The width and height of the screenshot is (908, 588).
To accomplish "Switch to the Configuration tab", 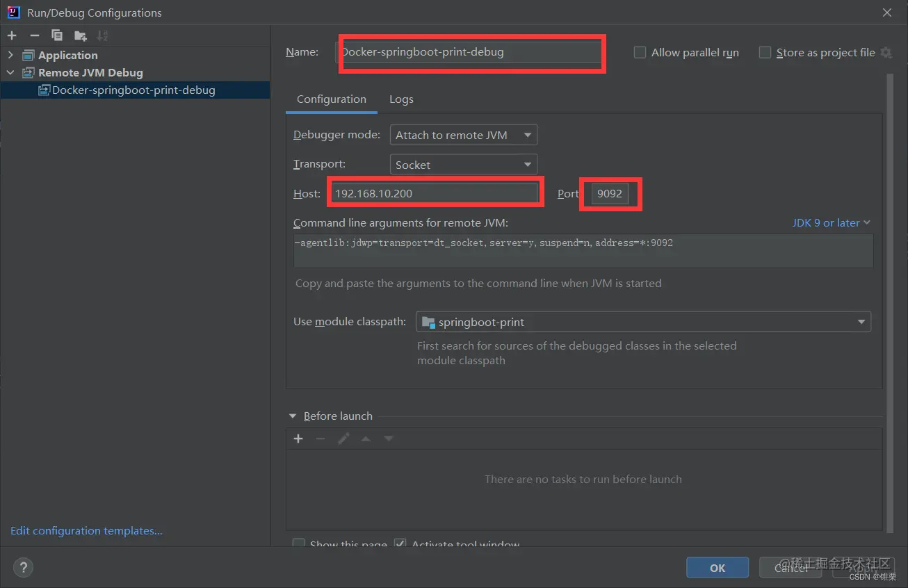I will [x=332, y=99].
